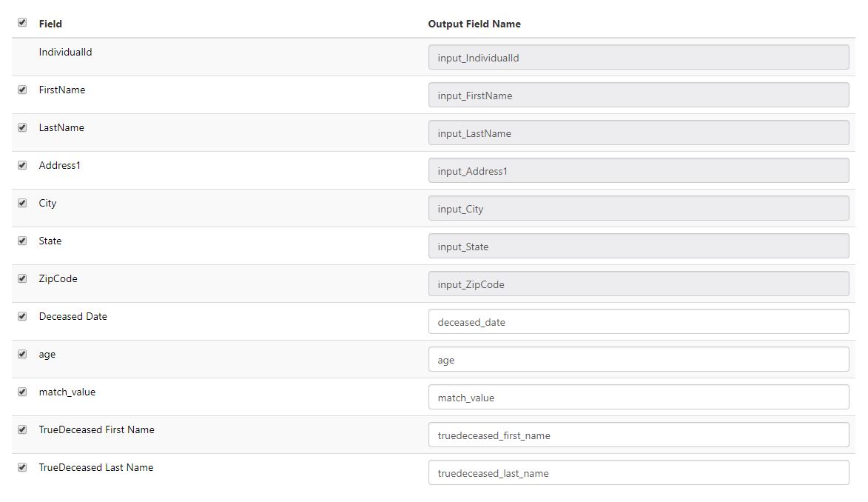Viewport: 868px width, 502px height.
Task: Disable the Deceased Date field checkbox
Action: [22, 316]
